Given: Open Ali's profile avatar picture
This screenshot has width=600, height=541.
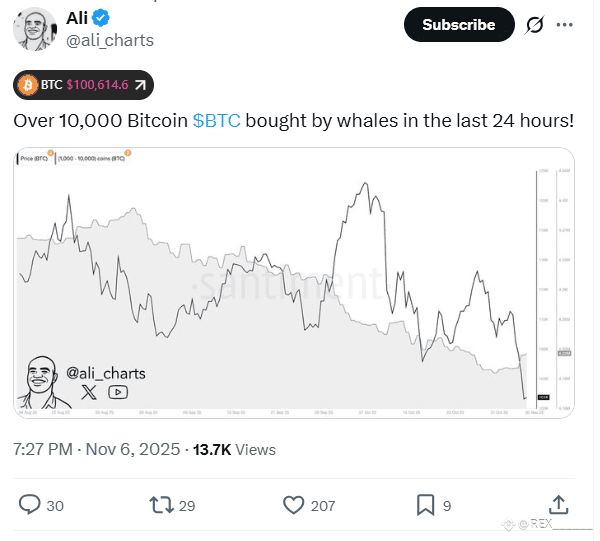Looking at the screenshot, I should pos(34,27).
